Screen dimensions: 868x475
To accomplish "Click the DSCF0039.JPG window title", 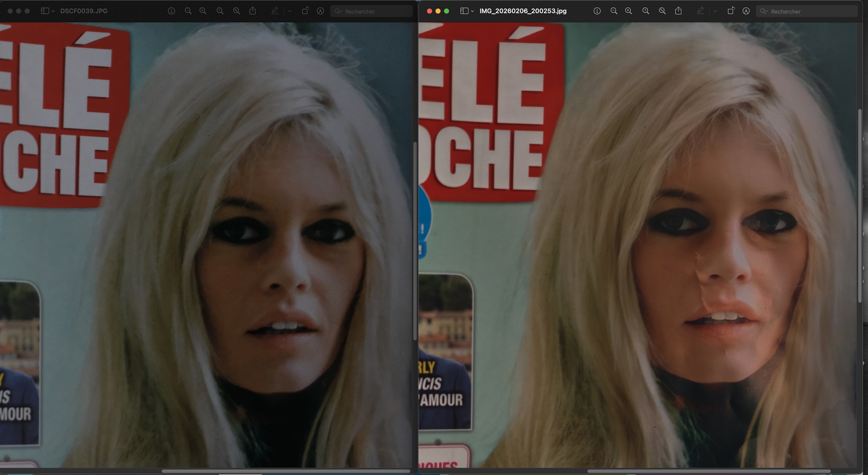I will point(84,11).
